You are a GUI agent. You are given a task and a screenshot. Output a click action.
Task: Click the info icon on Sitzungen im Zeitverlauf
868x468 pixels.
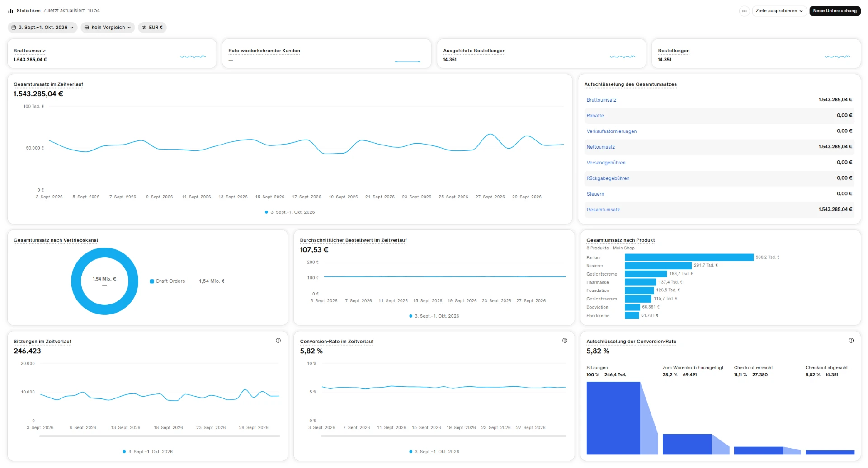click(278, 341)
